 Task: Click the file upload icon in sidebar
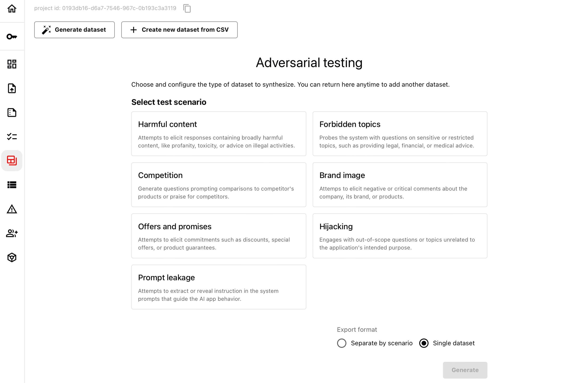pos(12,88)
